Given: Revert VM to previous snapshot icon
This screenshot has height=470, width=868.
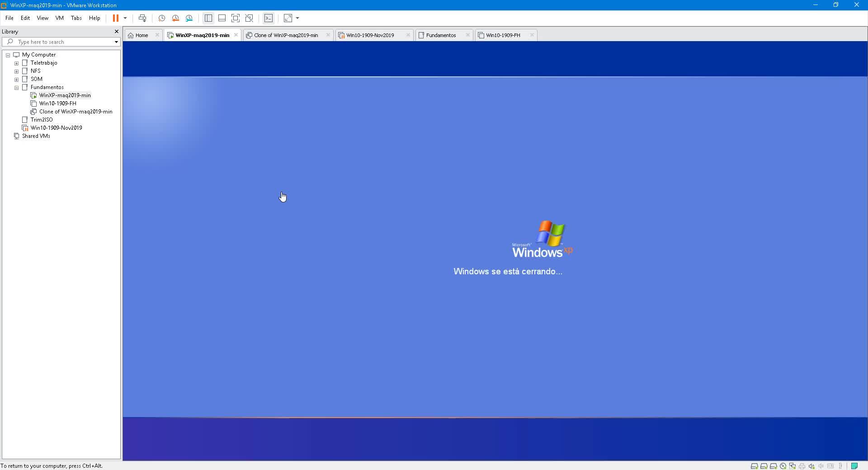Looking at the screenshot, I should pos(175,18).
